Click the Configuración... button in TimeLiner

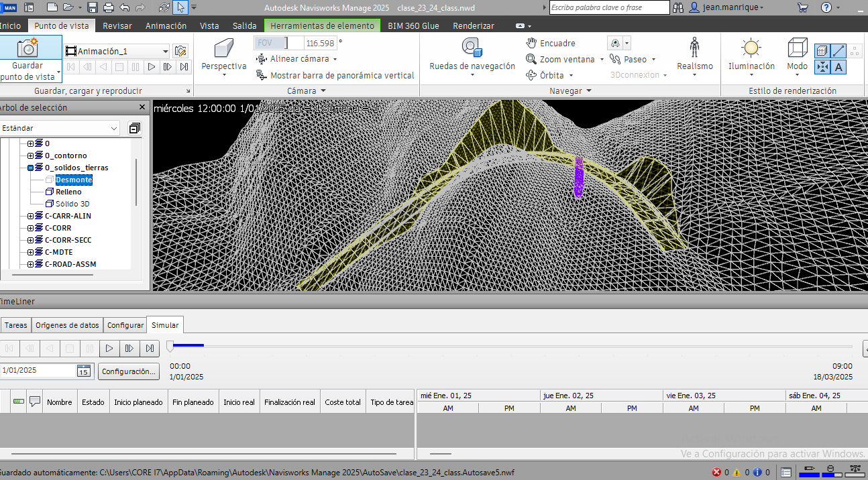pyautogui.click(x=129, y=371)
